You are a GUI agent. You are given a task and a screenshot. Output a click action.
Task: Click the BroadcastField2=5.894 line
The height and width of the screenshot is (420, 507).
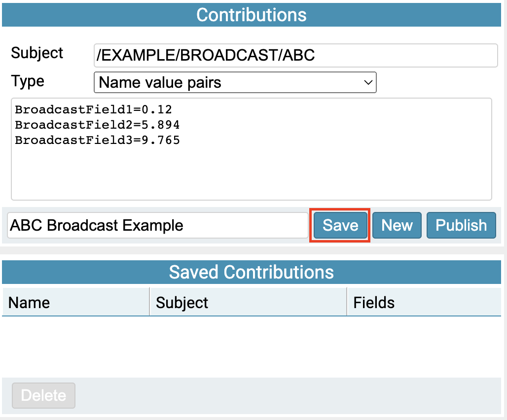(97, 125)
